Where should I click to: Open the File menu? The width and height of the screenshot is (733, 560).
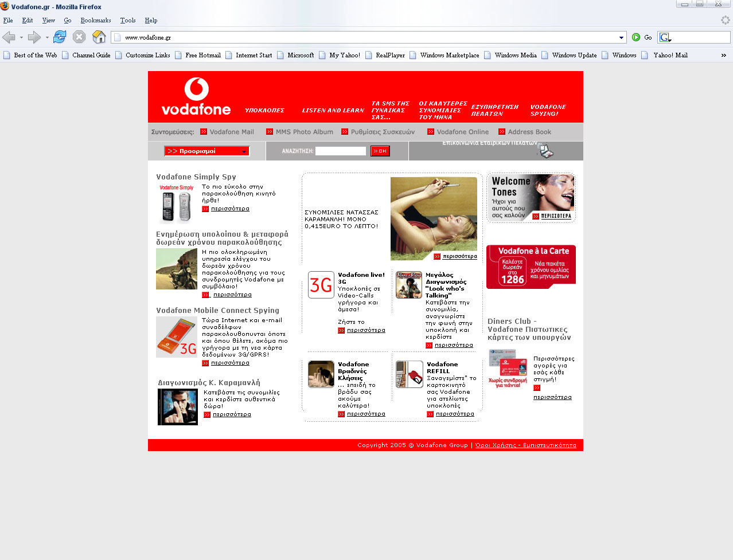[x=8, y=20]
